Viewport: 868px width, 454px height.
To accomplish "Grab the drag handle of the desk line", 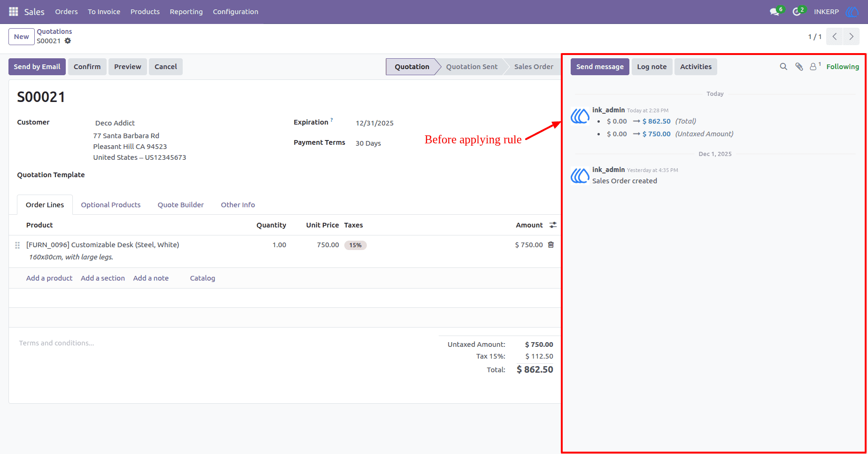I will click(17, 245).
